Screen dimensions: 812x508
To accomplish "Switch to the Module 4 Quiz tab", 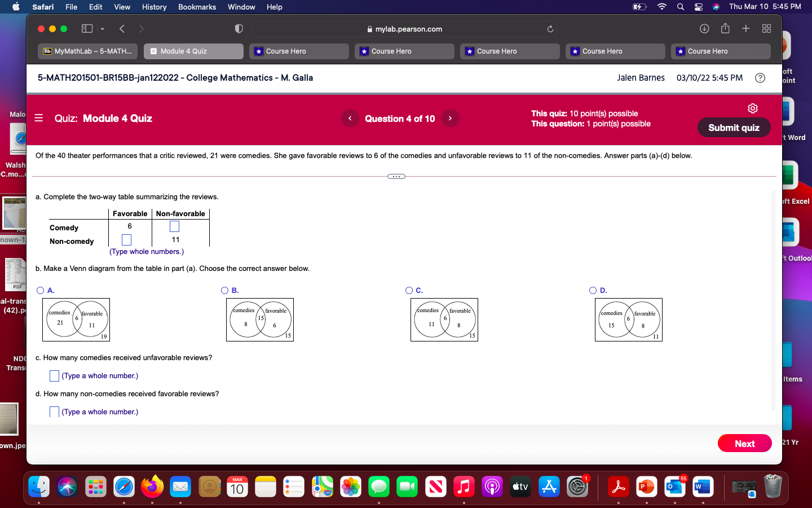I will 193,51.
